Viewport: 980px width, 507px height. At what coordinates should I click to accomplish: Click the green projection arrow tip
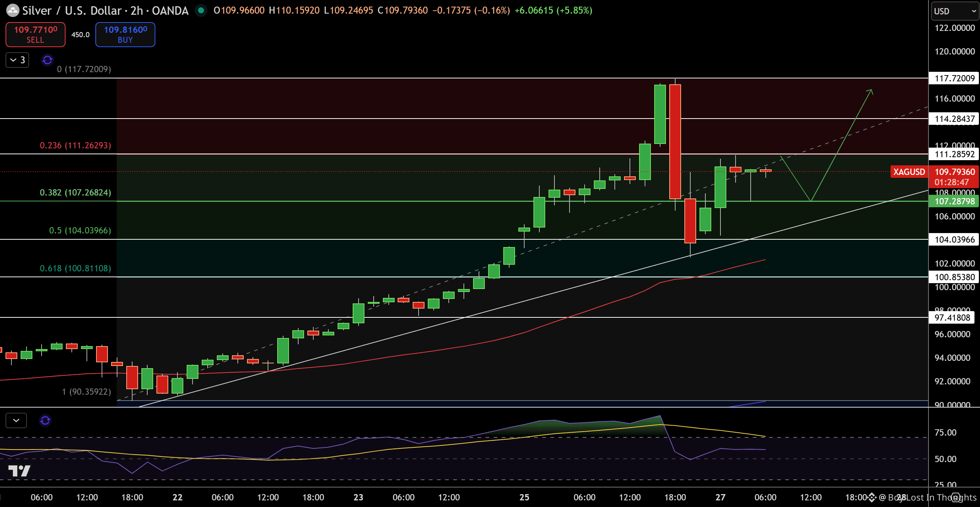[871, 91]
